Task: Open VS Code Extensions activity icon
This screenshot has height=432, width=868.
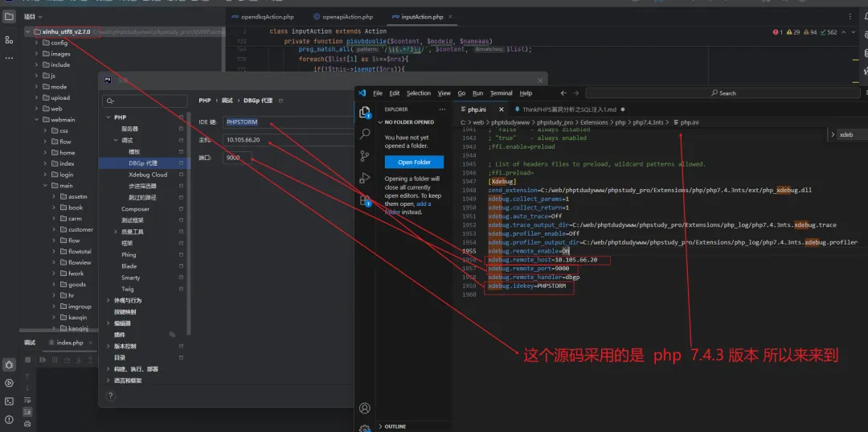Action: coord(365,200)
